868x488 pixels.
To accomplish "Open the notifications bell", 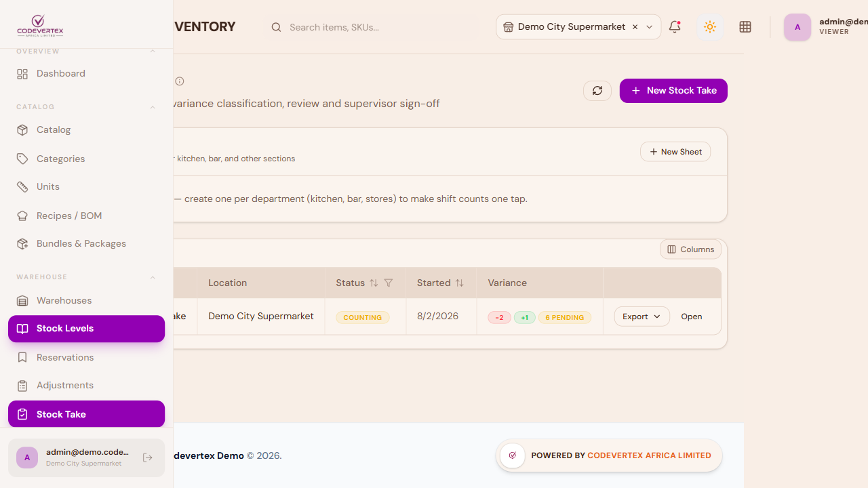I will click(x=675, y=27).
